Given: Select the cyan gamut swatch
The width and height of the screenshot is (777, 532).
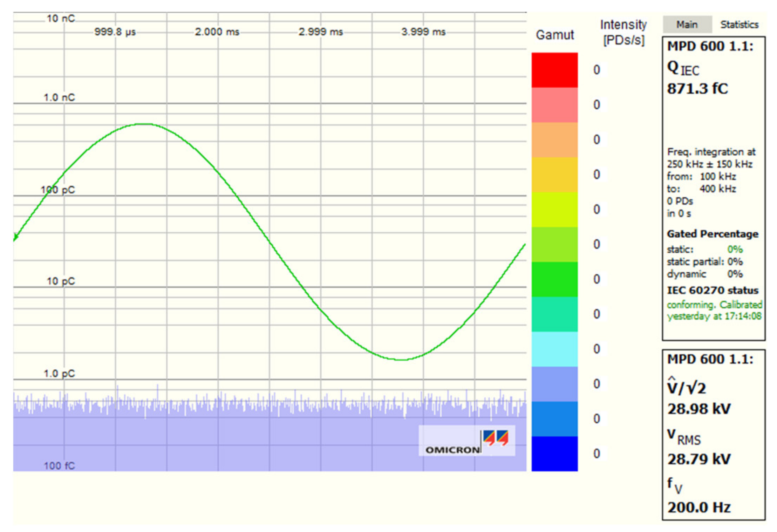Looking at the screenshot, I should pyautogui.click(x=554, y=349).
